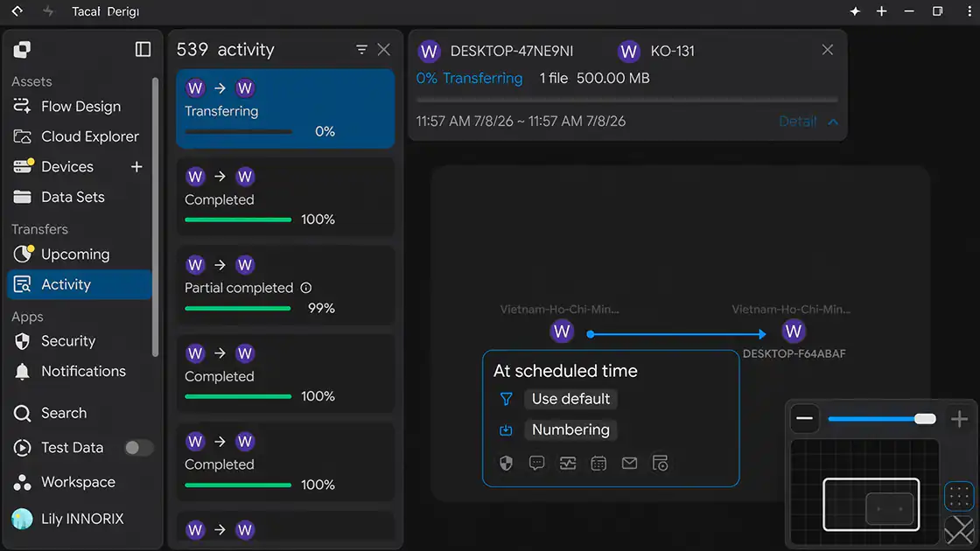This screenshot has height=551, width=980.
Task: Click the shield icon in schedule card
Action: [507, 463]
